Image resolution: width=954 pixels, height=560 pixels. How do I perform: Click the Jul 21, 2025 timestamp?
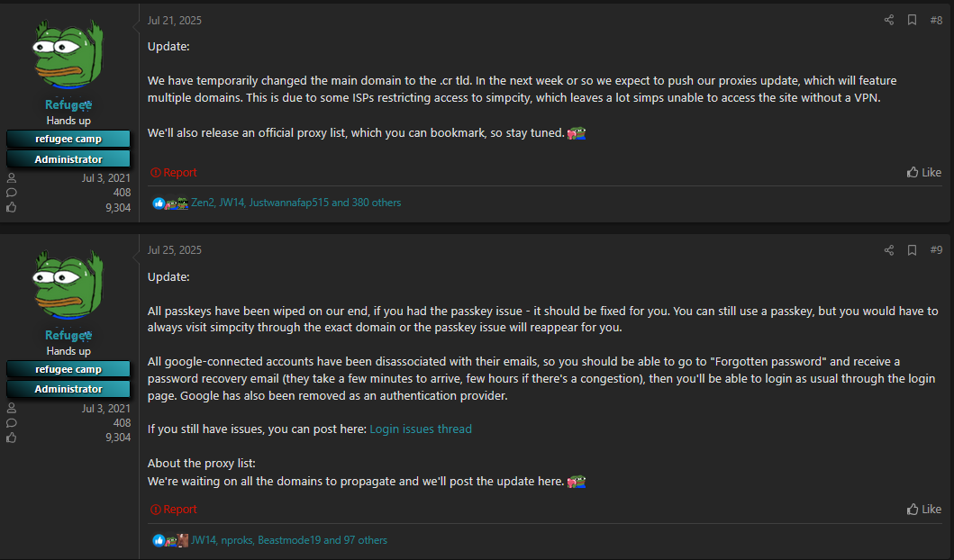[x=175, y=20]
